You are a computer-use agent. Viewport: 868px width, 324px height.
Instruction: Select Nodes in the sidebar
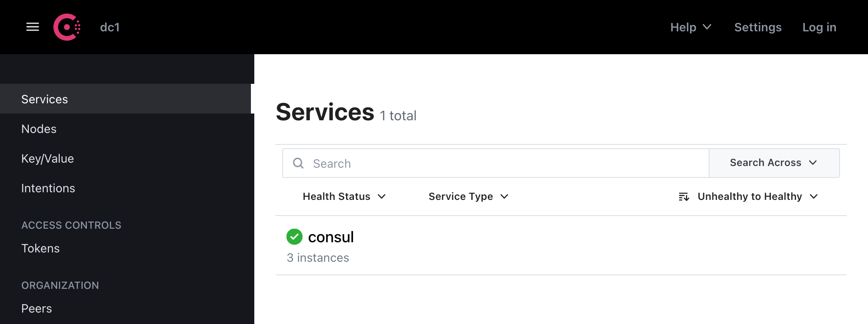point(39,129)
